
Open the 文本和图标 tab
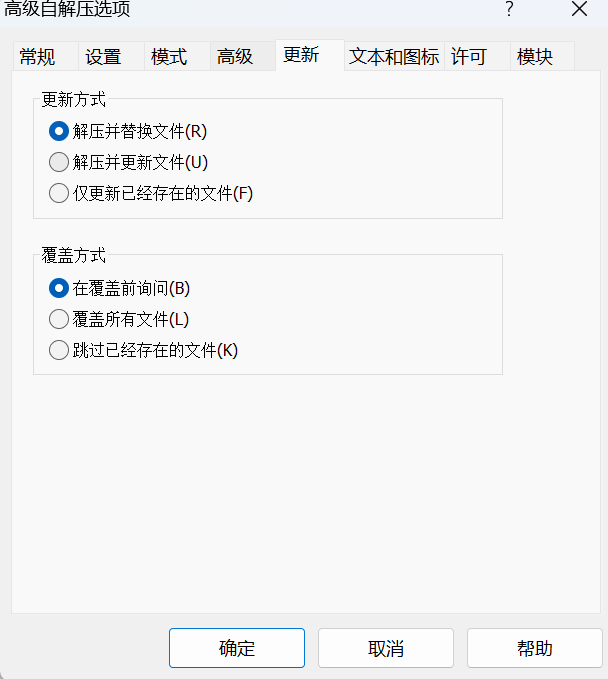tap(394, 56)
